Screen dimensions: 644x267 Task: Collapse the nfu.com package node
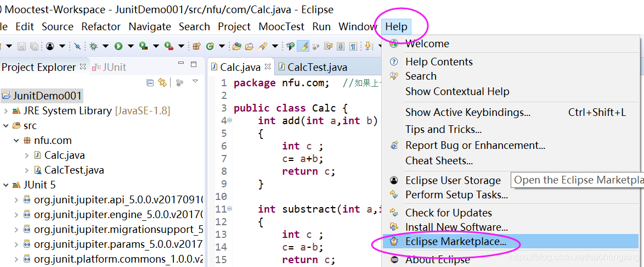tap(16, 141)
